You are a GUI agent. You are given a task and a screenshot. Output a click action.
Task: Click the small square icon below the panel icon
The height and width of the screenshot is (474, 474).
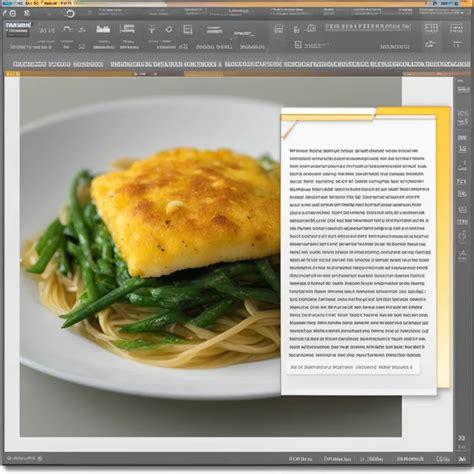(298, 45)
